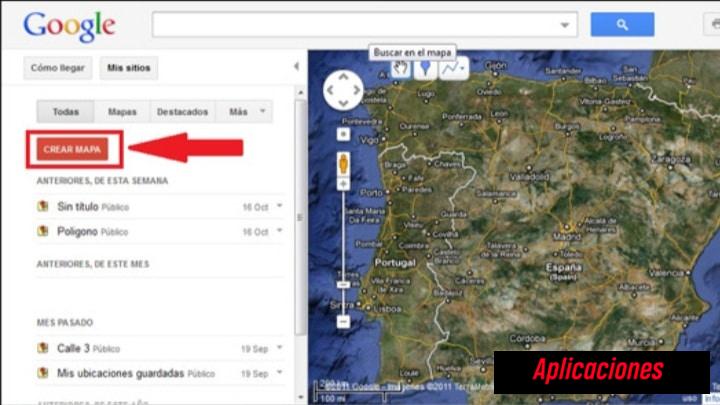
Task: Click the blue search magnifier button
Action: coord(622,24)
